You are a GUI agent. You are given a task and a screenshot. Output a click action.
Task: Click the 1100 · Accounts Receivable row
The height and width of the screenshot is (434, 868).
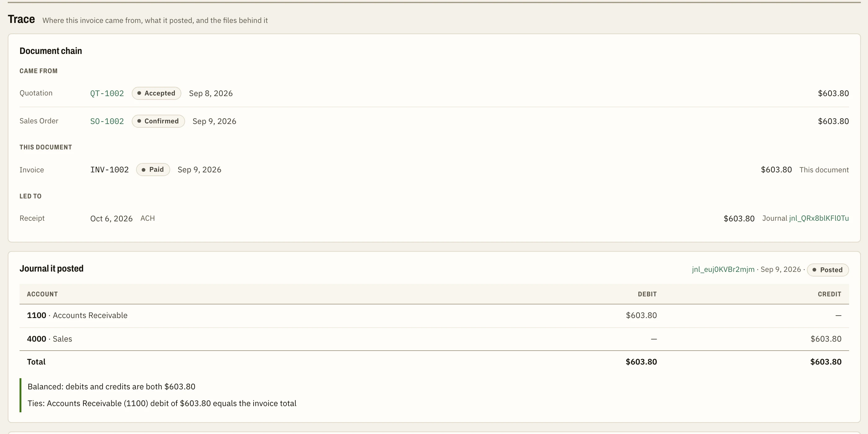(x=434, y=316)
